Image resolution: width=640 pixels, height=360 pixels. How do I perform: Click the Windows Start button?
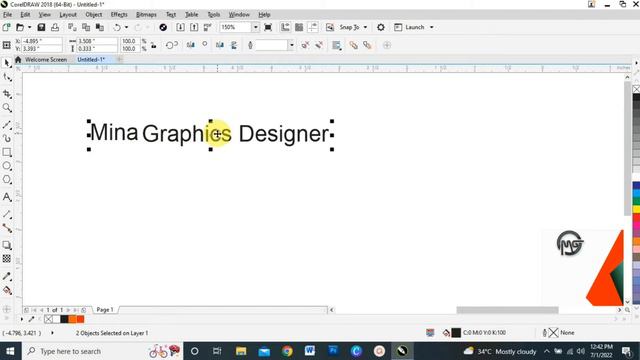(x=10, y=351)
